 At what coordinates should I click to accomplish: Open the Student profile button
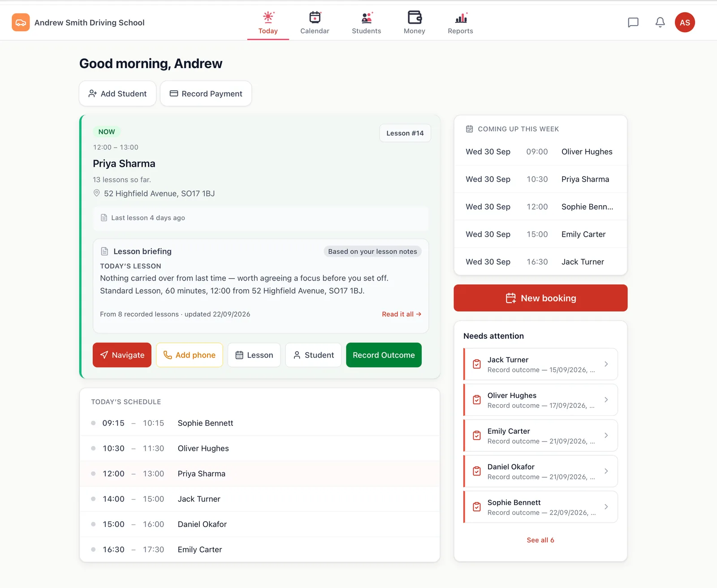click(x=313, y=355)
